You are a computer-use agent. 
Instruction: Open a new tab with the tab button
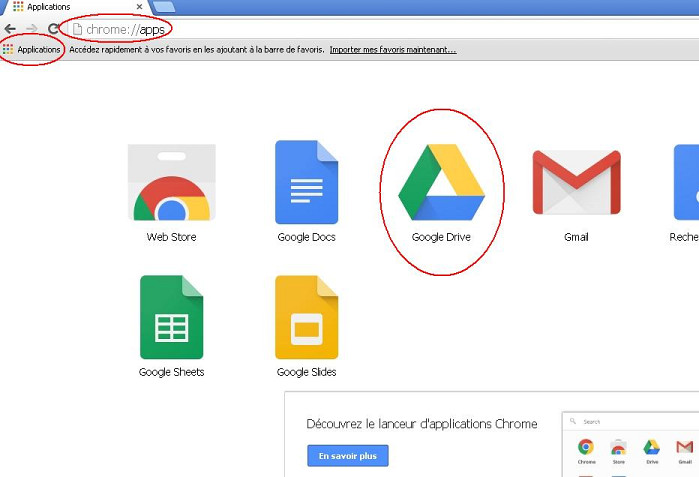[164, 7]
